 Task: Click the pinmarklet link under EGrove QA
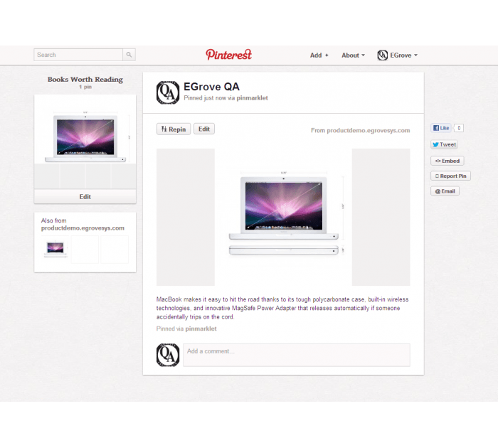click(x=252, y=98)
